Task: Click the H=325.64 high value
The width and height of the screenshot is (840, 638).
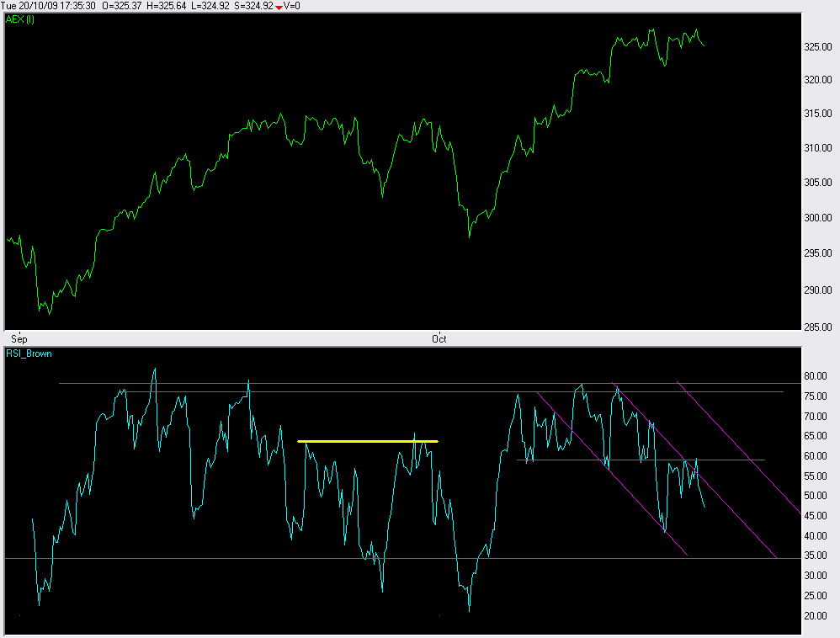Action: pos(175,6)
